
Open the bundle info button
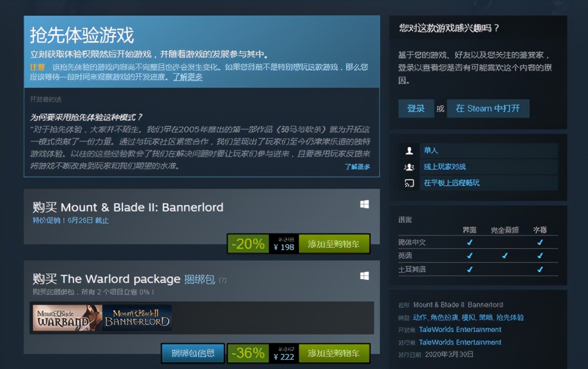193,353
